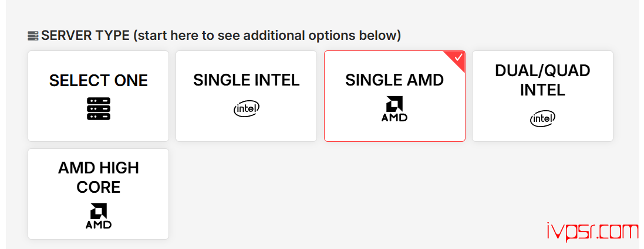
Task: Click the Intel logo under DUAL/QUAD INTEL
Action: click(x=542, y=119)
